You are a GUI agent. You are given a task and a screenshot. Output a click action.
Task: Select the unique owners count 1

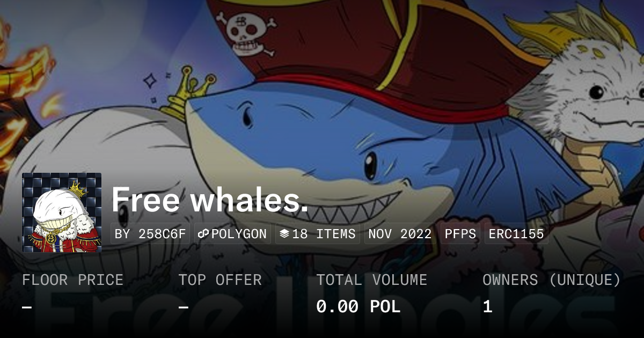487,307
